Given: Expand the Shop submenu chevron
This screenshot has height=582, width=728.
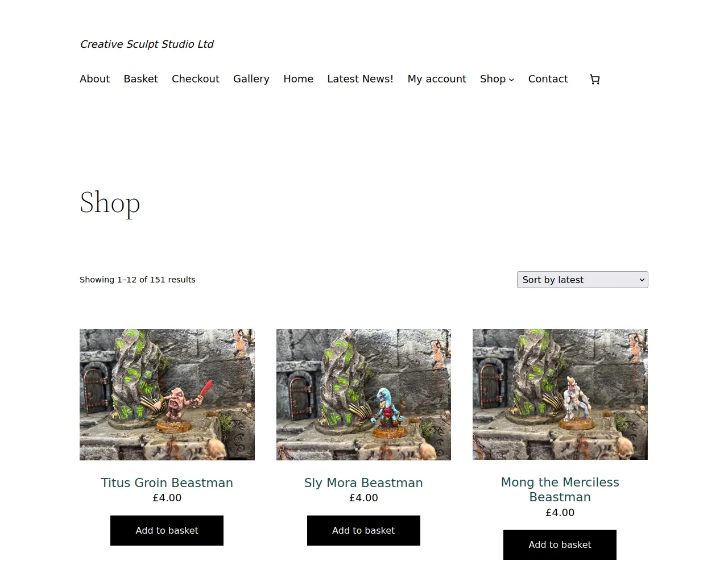Looking at the screenshot, I should 511,80.
